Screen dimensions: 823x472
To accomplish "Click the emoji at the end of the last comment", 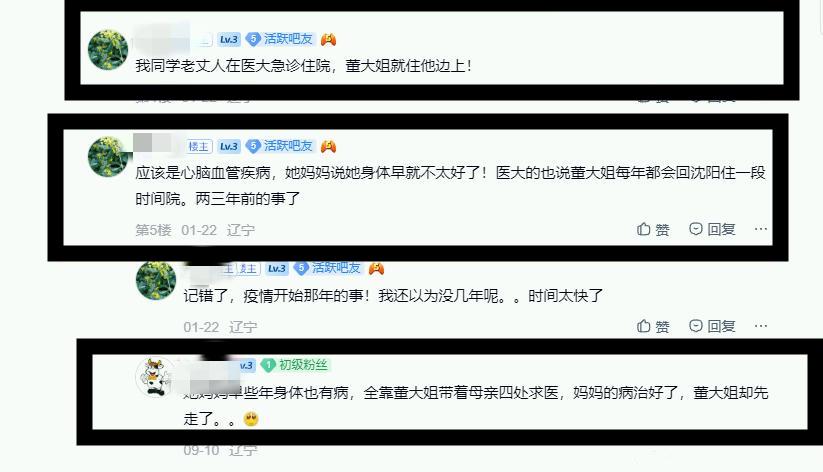I will coord(251,419).
